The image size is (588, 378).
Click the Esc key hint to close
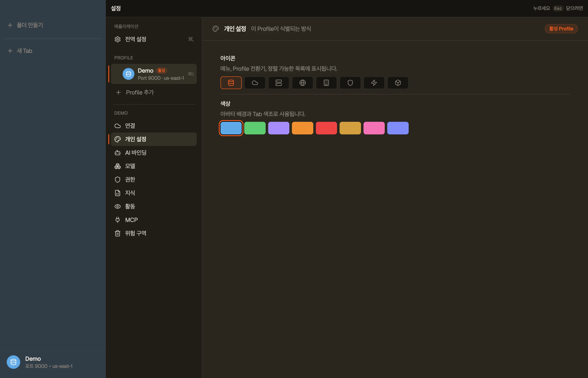pos(558,8)
